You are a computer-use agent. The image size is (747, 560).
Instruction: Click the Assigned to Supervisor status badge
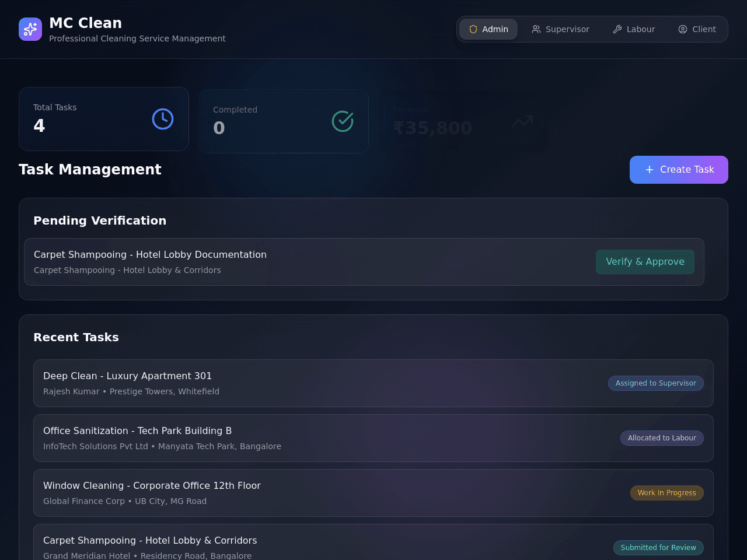pyautogui.click(x=656, y=383)
